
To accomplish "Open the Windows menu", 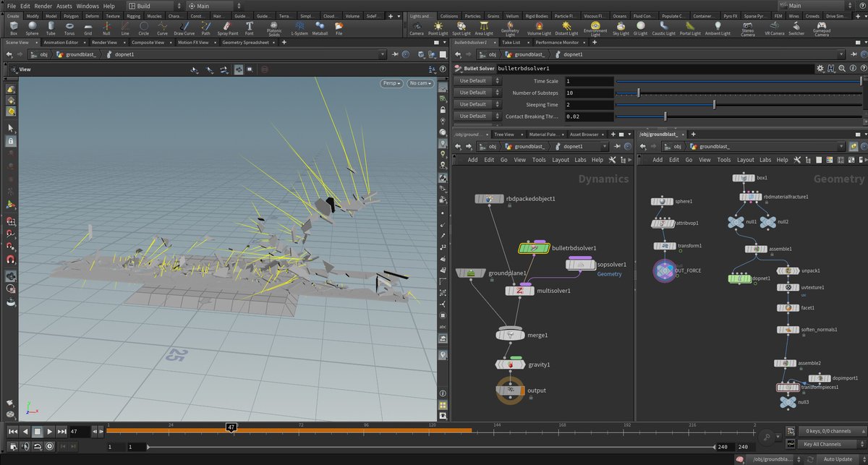I will (88, 6).
